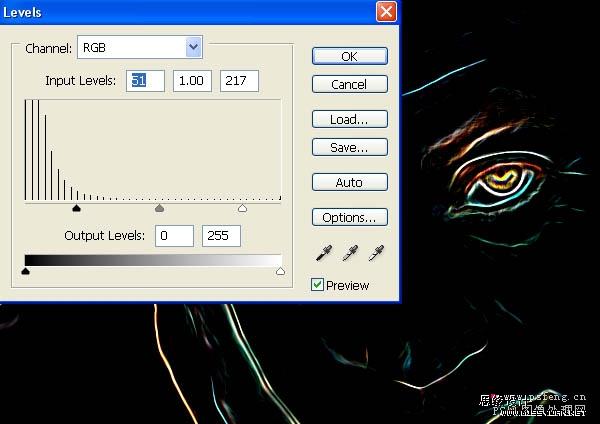Click the input highlight field showing 217
The width and height of the screenshot is (600, 424).
(239, 81)
